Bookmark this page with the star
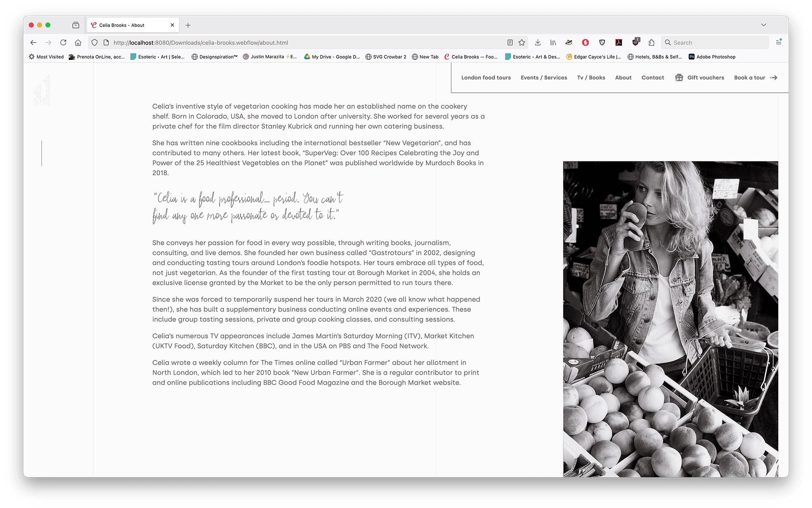 click(522, 42)
